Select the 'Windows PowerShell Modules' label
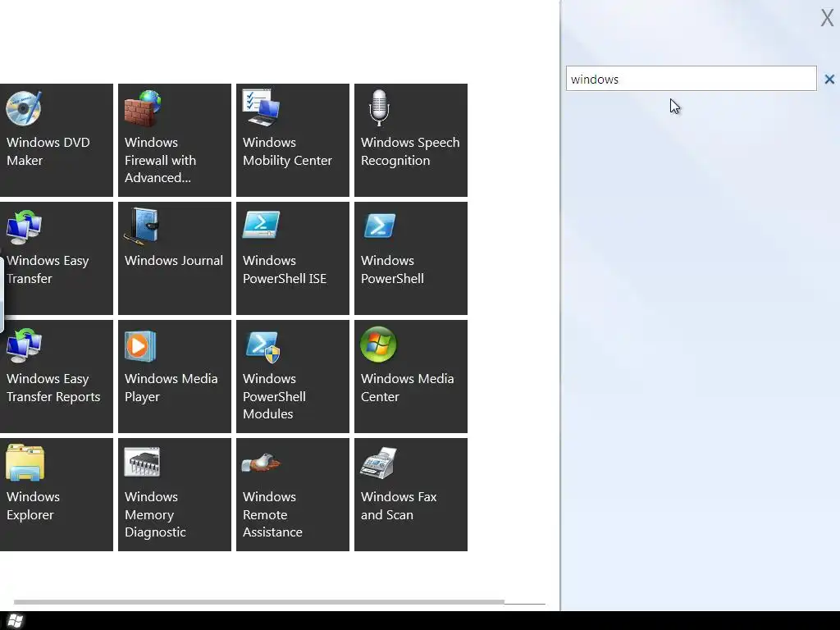This screenshot has width=840, height=630. (x=274, y=396)
